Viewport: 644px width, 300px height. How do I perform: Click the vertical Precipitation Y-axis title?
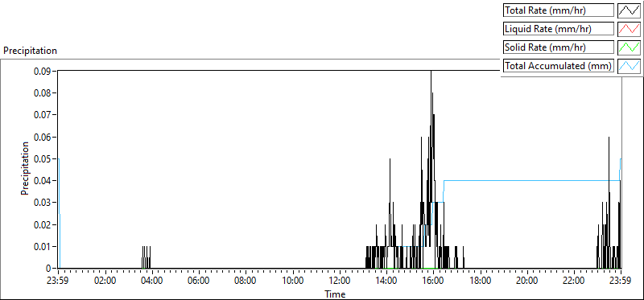pos(25,168)
